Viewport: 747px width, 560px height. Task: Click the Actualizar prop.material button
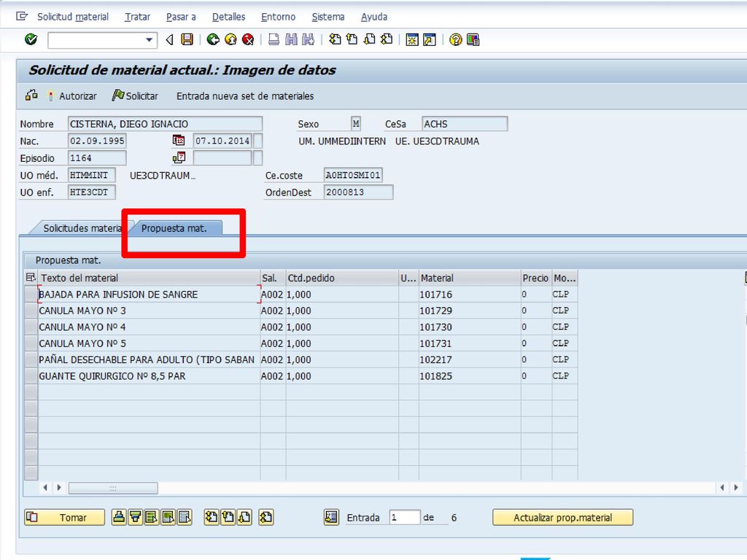point(562,517)
